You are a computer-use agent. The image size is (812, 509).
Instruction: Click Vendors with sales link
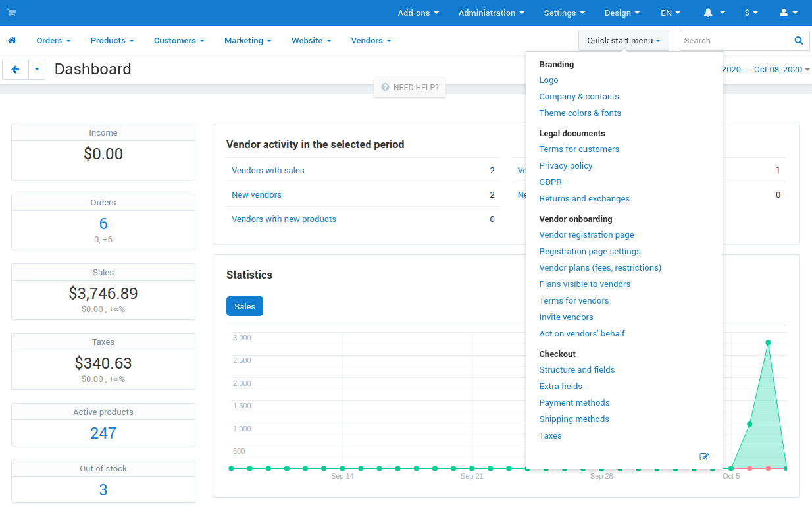[268, 171]
